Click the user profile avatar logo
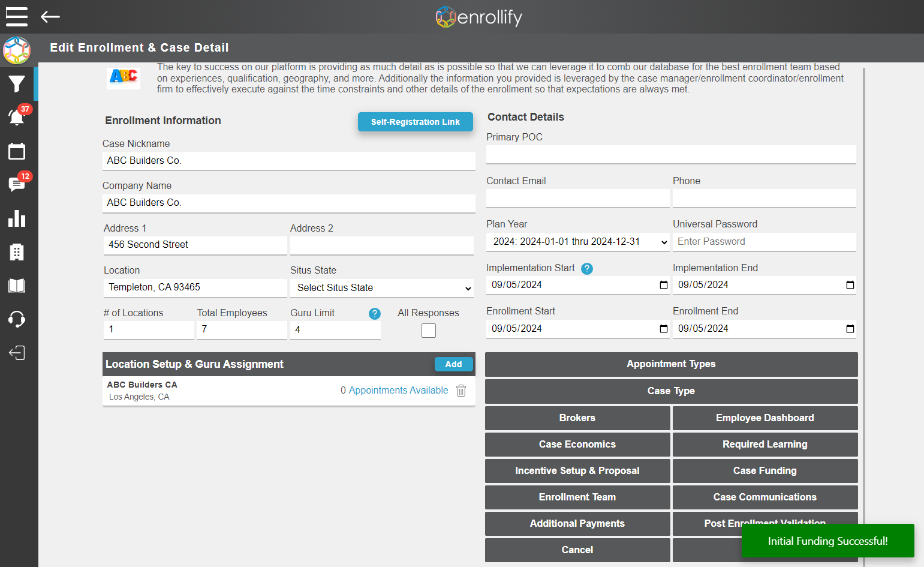Image resolution: width=924 pixels, height=567 pixels. tap(17, 50)
